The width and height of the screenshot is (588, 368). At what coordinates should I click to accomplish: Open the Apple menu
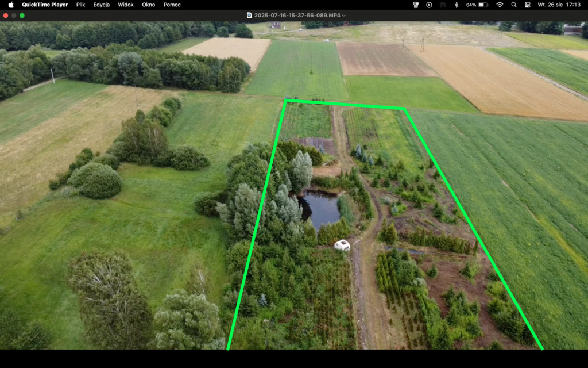tap(10, 5)
